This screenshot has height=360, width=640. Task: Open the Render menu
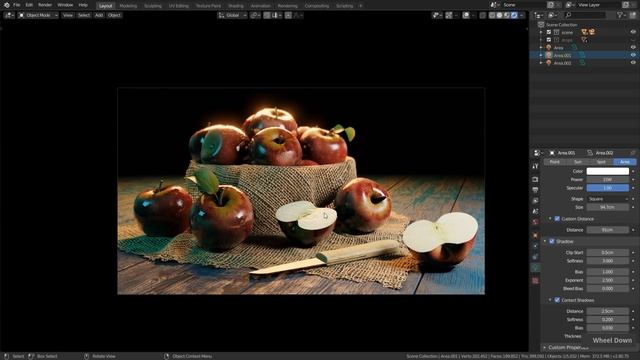click(x=45, y=5)
